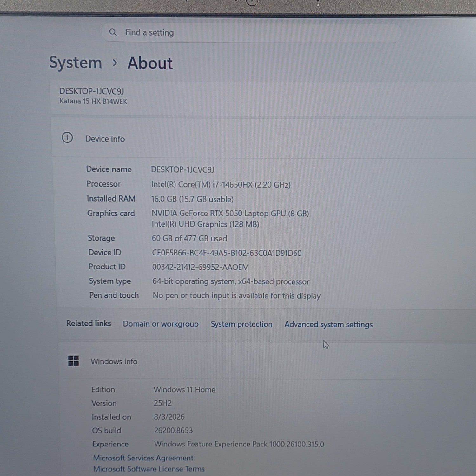Select storage value 60 GB of 477 GB used
Image resolution: width=476 pixels, height=476 pixels.
[x=189, y=239]
